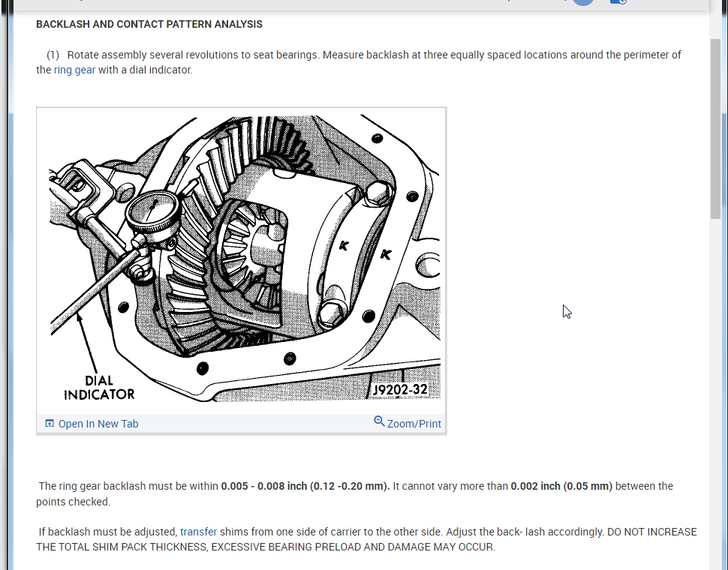Viewport: 728px width, 570px height.
Task: Open the differential dial indicator diagram image
Action: pyautogui.click(x=242, y=259)
